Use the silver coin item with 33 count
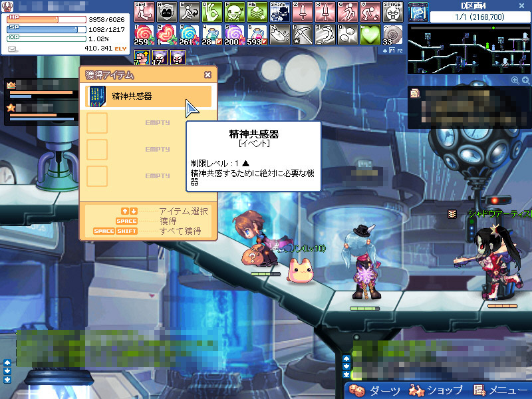532x399 pixels. tap(393, 35)
